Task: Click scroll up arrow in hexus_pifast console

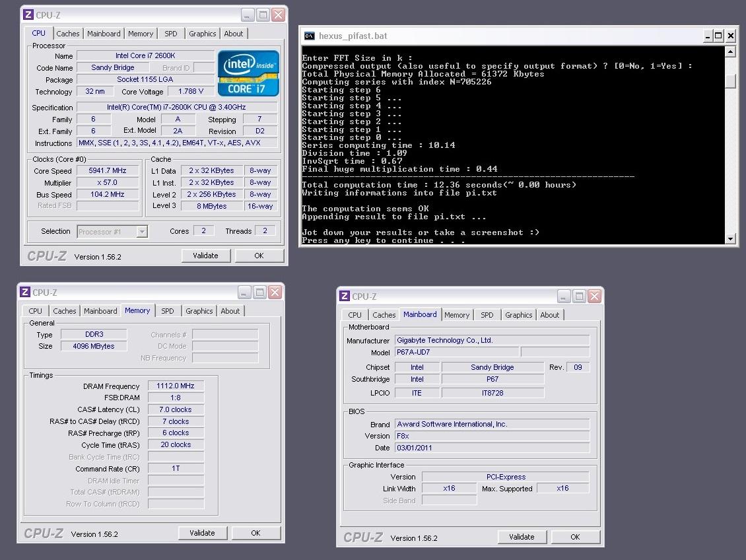Action: (730, 51)
